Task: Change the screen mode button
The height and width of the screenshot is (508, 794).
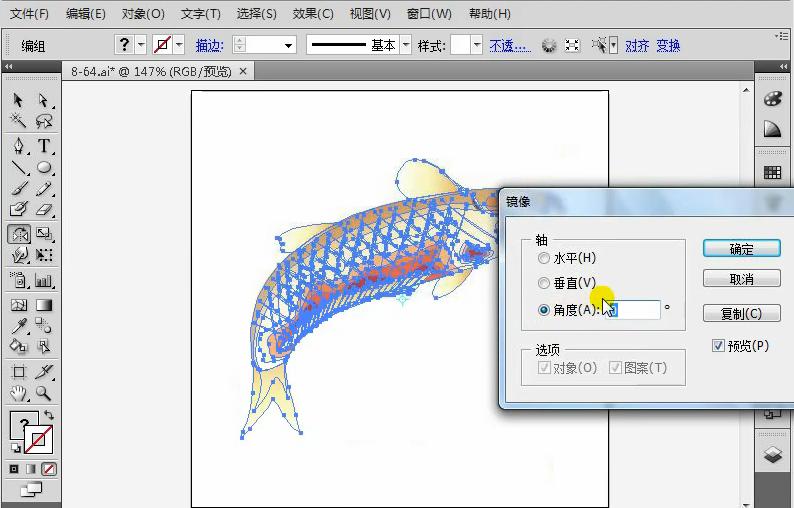Action: pyautogui.click(x=31, y=490)
